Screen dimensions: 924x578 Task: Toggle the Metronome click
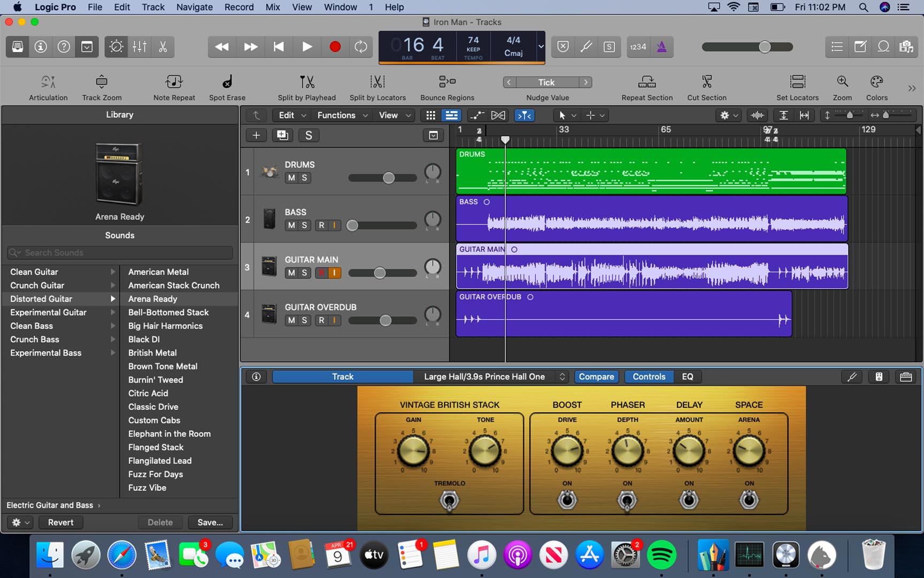click(x=662, y=47)
